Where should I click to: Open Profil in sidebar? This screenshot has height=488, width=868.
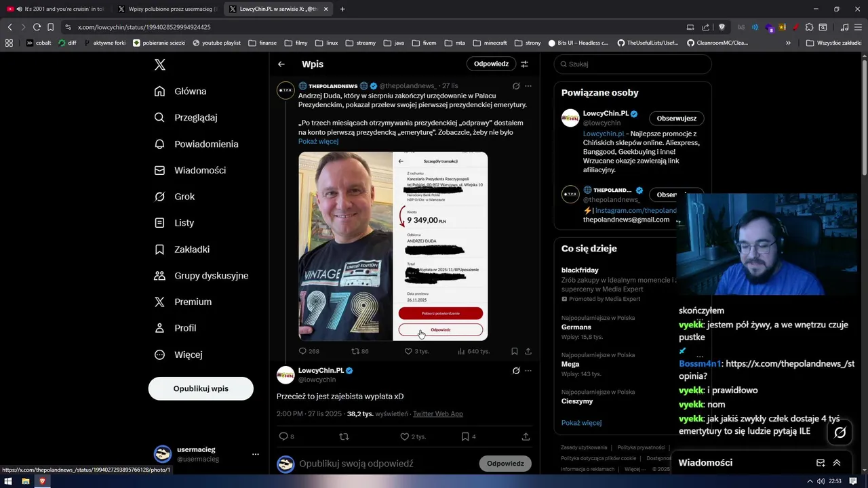click(x=176, y=328)
